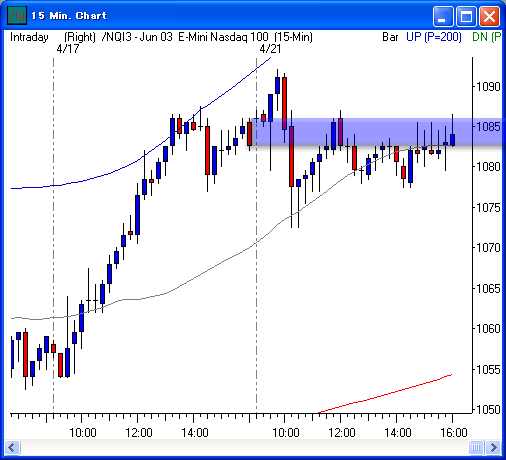The image size is (506, 460).
Task: Minimize the 15 Min. Chart window
Action: pyautogui.click(x=443, y=16)
